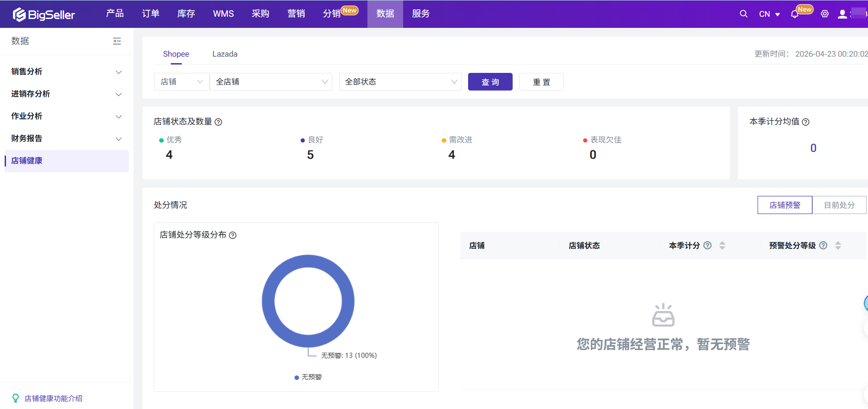Select the 店铺预警 toggle button

[784, 205]
